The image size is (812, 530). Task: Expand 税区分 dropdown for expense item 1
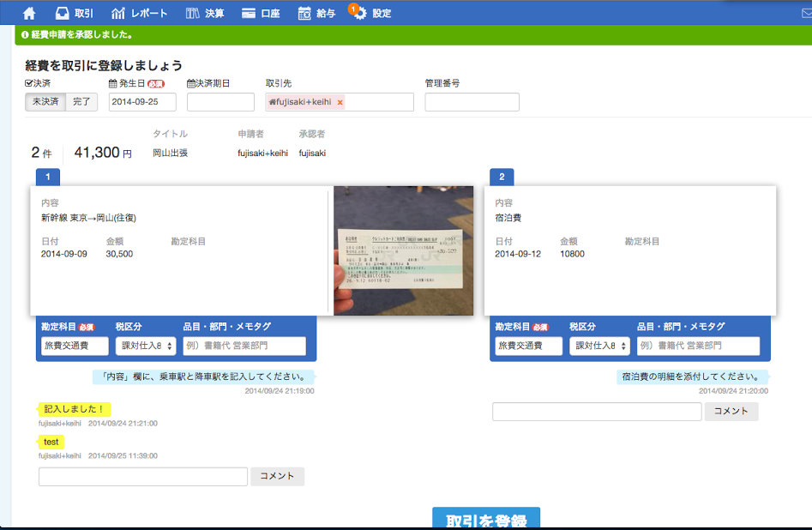pos(145,346)
